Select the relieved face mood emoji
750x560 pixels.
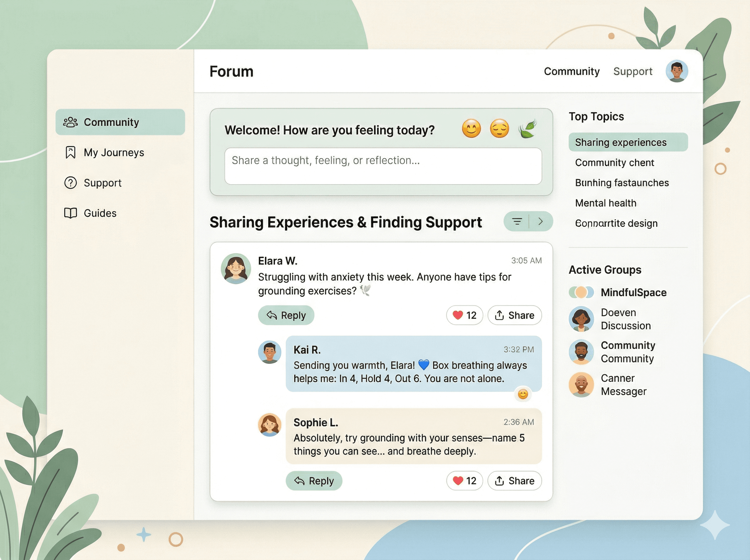(x=499, y=129)
